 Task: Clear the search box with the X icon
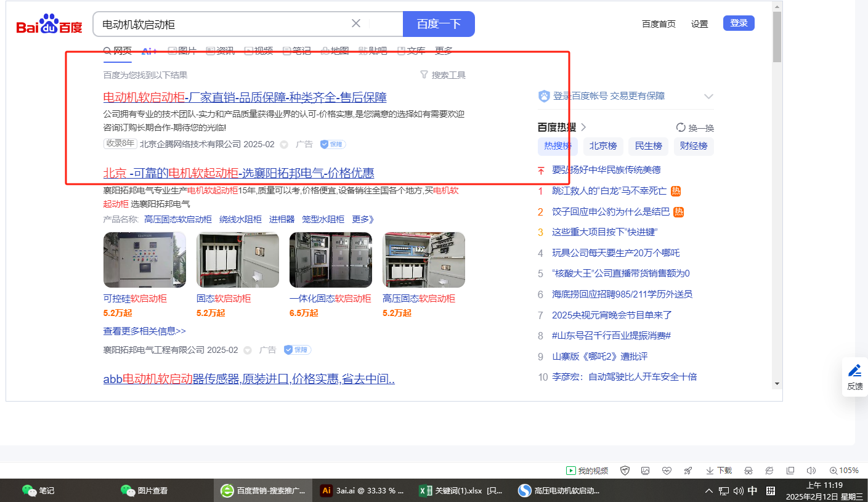356,23
